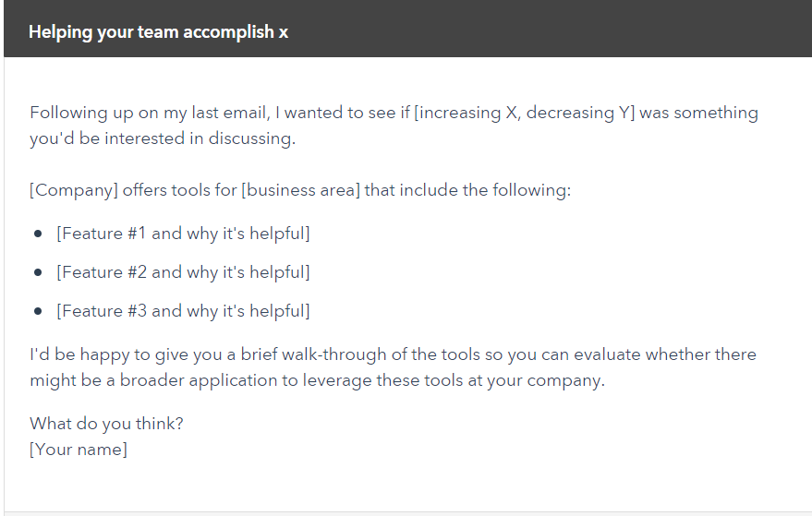The height and width of the screenshot is (516, 812).
Task: Click the header title 'Helping your team accomplish x'
Action: click(x=158, y=32)
